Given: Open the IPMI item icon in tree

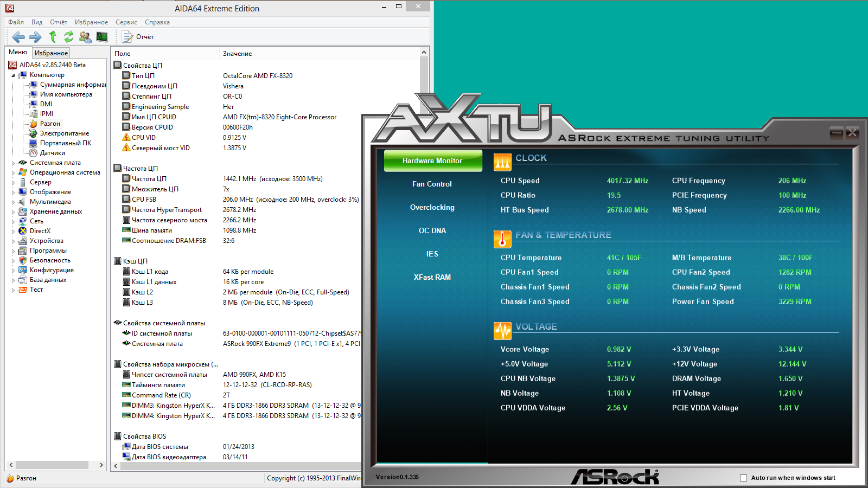Looking at the screenshot, I should pyautogui.click(x=33, y=114).
